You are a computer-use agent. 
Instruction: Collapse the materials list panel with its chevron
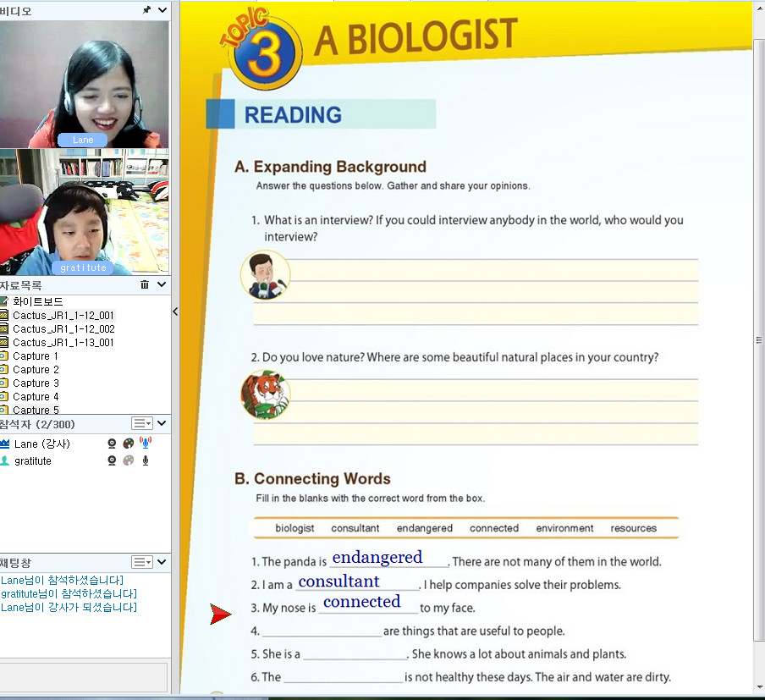click(x=162, y=285)
